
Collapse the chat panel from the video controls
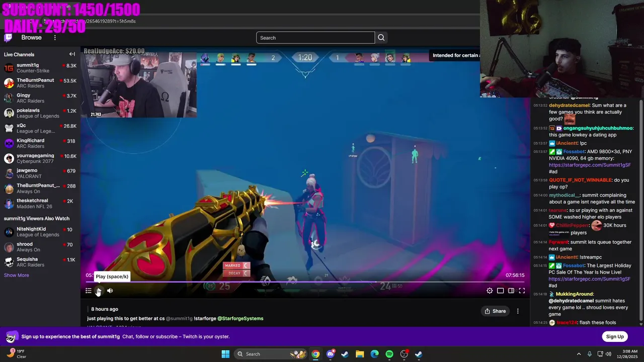pos(511,291)
